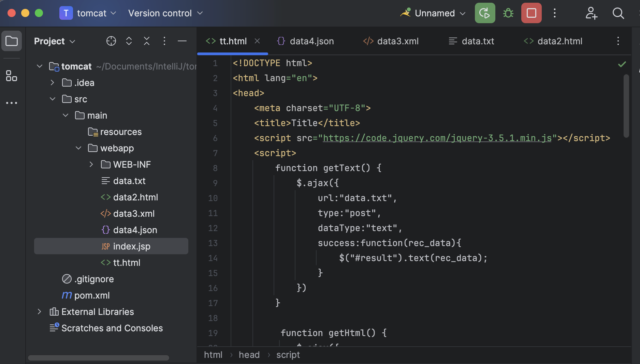Expand External Libraries node

coord(40,312)
